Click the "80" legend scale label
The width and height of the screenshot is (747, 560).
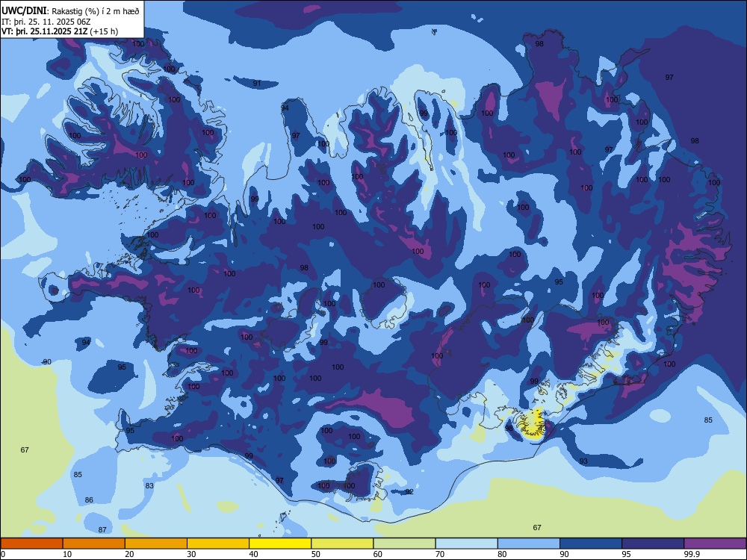click(502, 554)
